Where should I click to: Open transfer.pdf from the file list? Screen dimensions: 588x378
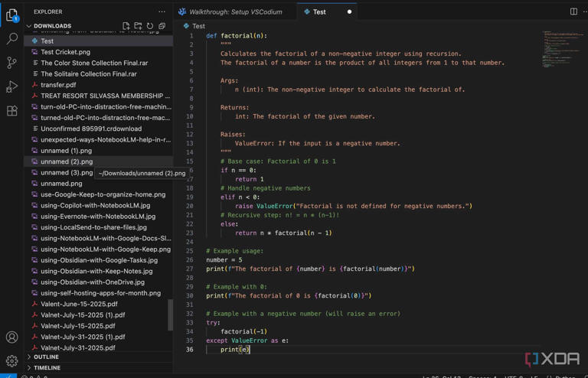click(58, 85)
